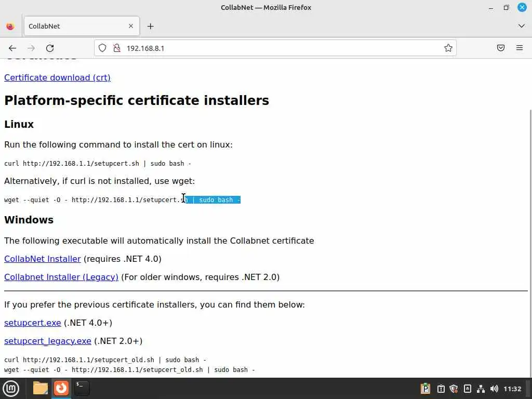Open Certificate download (crt) link

coord(57,78)
